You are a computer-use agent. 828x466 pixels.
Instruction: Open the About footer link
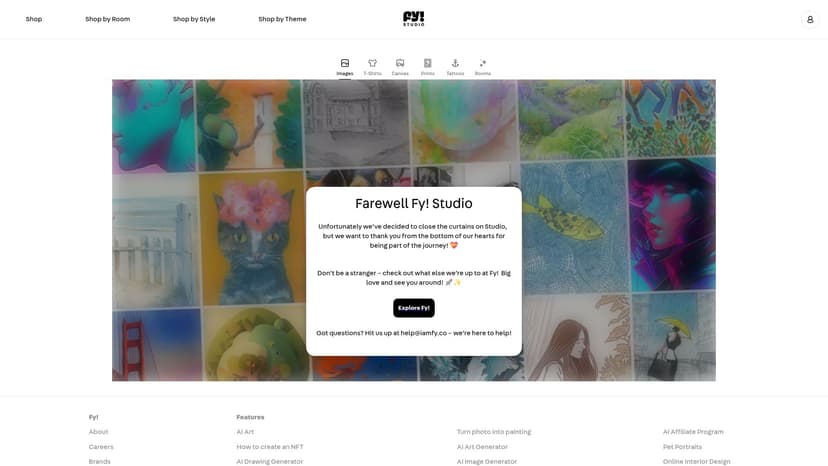pyautogui.click(x=98, y=432)
